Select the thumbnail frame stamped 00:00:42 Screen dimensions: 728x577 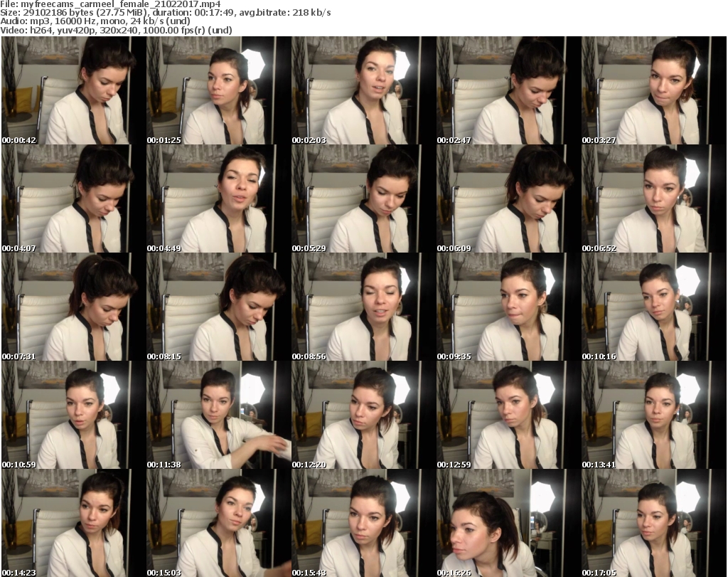[73, 90]
